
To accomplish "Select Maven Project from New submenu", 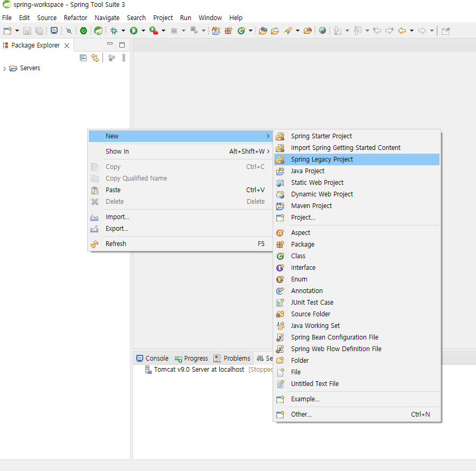I will point(357,206).
